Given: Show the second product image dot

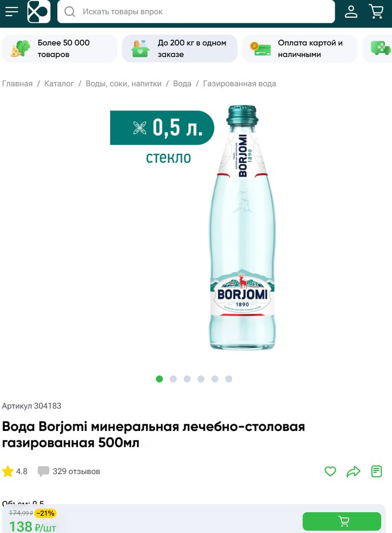Looking at the screenshot, I should click(x=173, y=379).
